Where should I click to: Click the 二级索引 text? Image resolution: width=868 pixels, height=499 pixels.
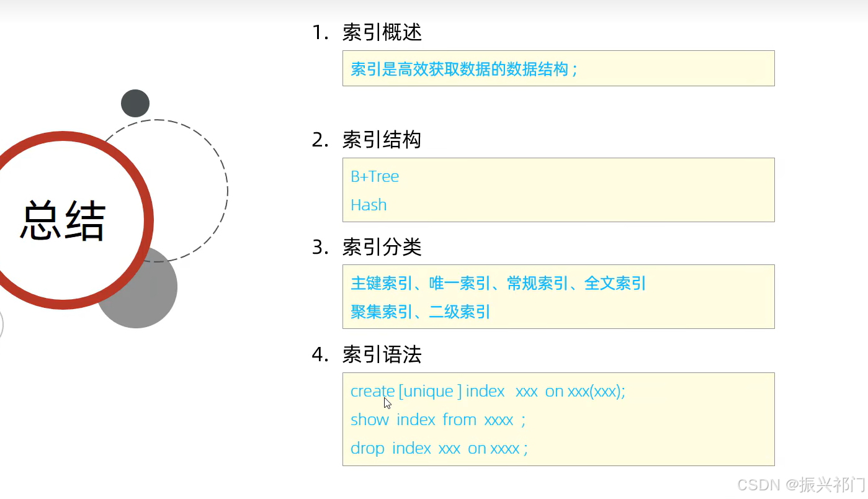pyautogui.click(x=460, y=312)
